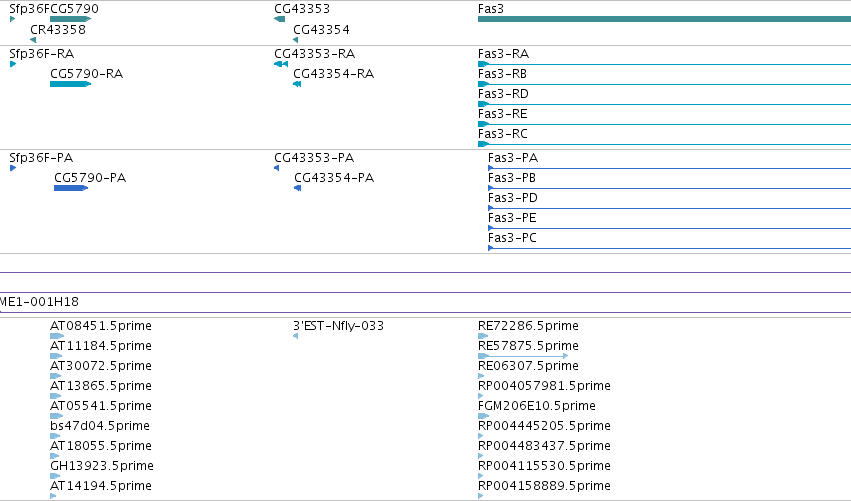The image size is (851, 501).
Task: Click the AT18055.5prime EST label
Action: [x=101, y=446]
